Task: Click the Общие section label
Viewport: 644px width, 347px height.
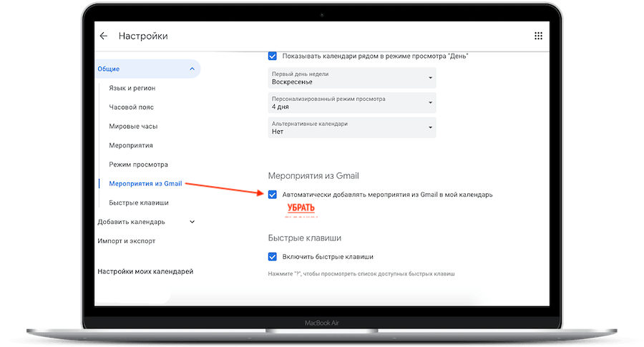Action: pos(109,69)
